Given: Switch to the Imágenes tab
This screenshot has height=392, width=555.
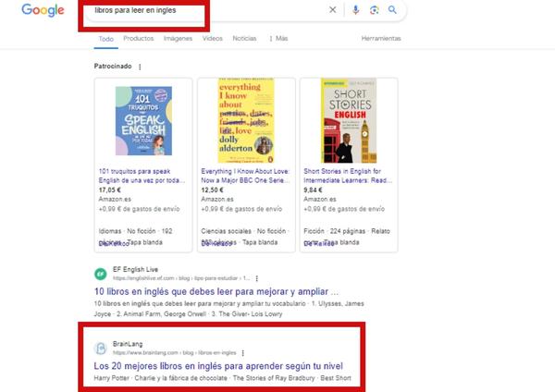Looking at the screenshot, I should (178, 39).
